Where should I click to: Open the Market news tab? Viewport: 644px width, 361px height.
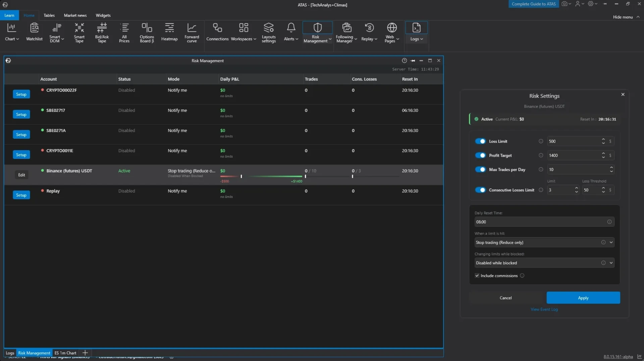(75, 15)
